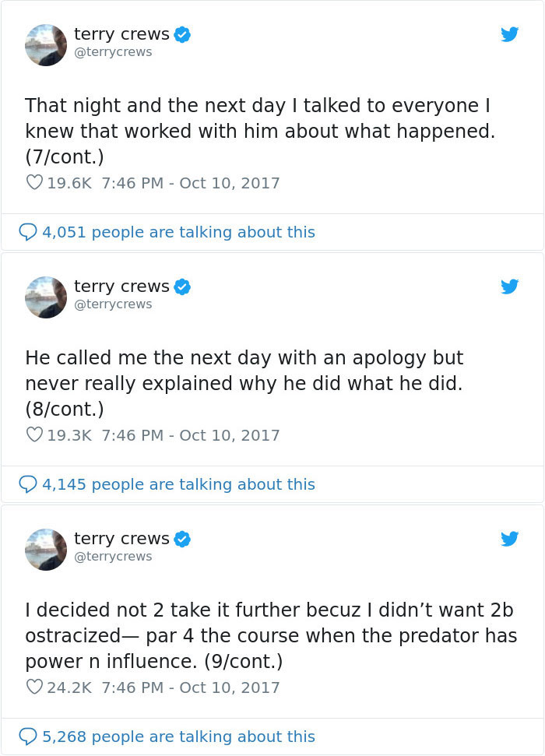This screenshot has height=756, width=545.
Task: Click the verified badge on the third tweet
Action: [x=183, y=538]
